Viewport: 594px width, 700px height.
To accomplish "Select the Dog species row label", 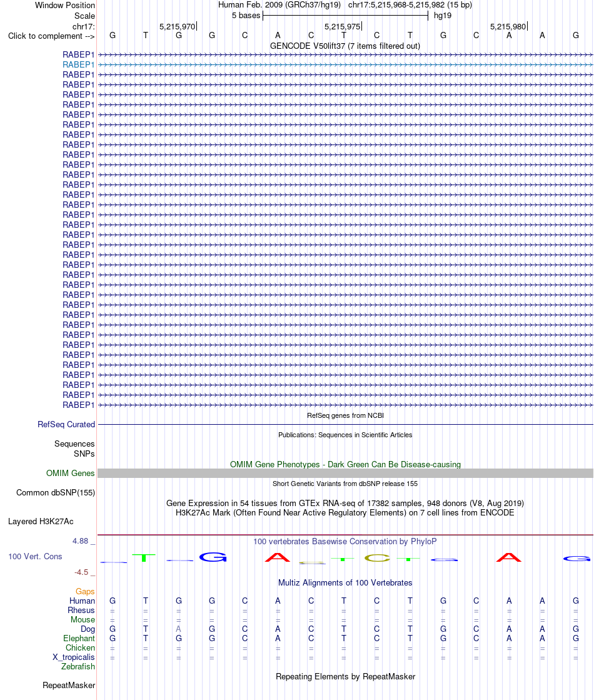I will click(x=88, y=629).
